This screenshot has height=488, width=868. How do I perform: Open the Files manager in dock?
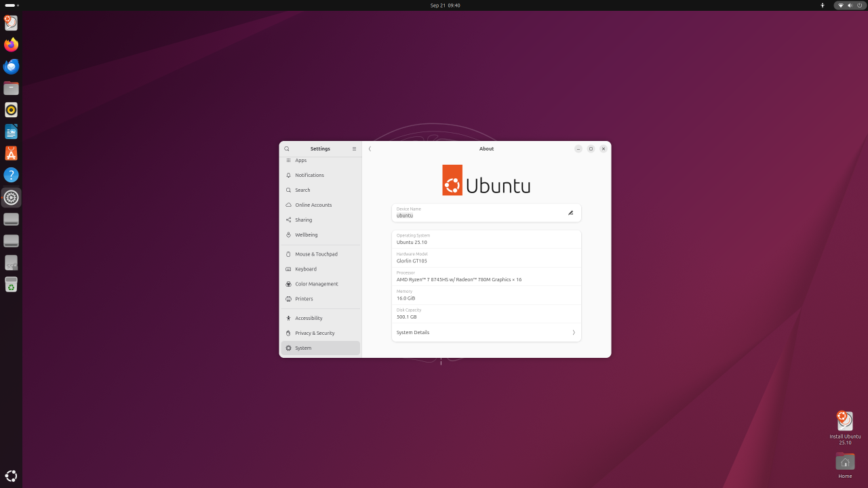point(11,88)
